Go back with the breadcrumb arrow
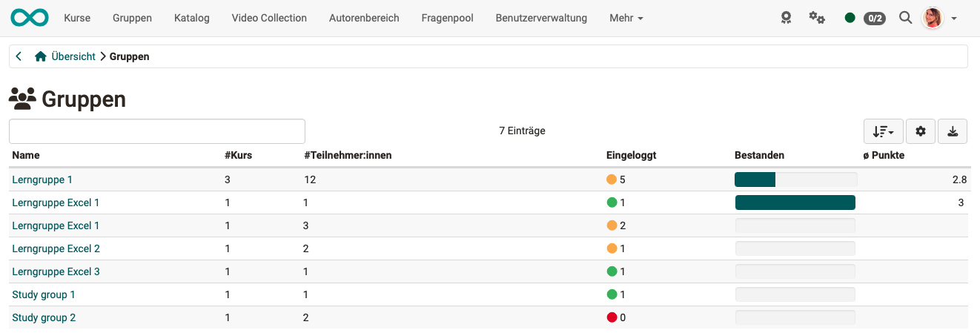 pos(19,56)
